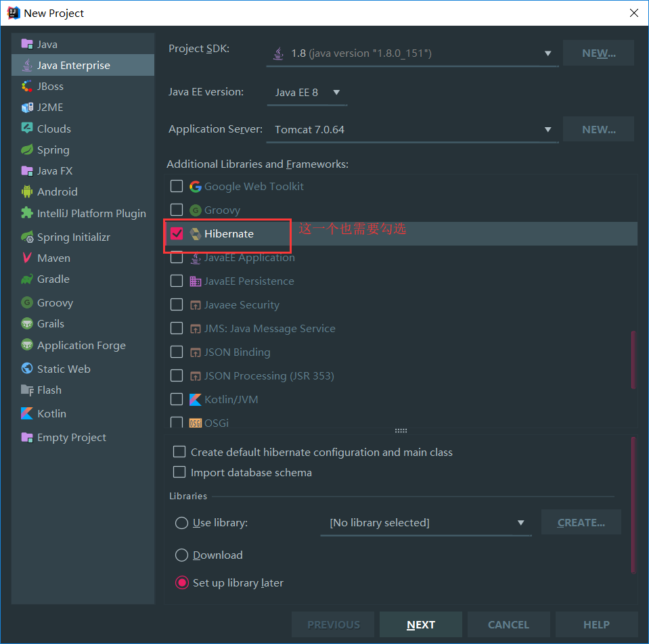Click the CREATE library button
The height and width of the screenshot is (644, 649).
pos(581,522)
